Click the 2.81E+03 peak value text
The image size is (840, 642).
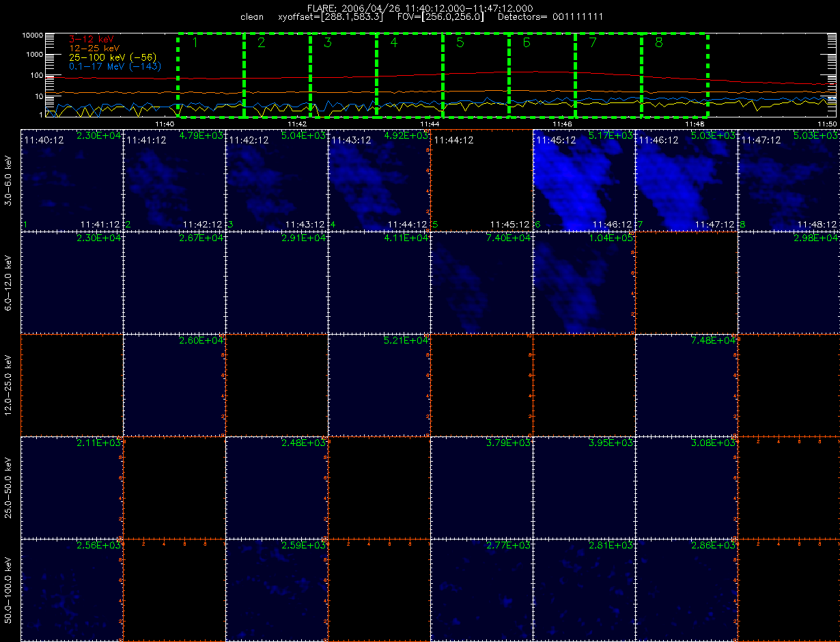tap(611, 546)
